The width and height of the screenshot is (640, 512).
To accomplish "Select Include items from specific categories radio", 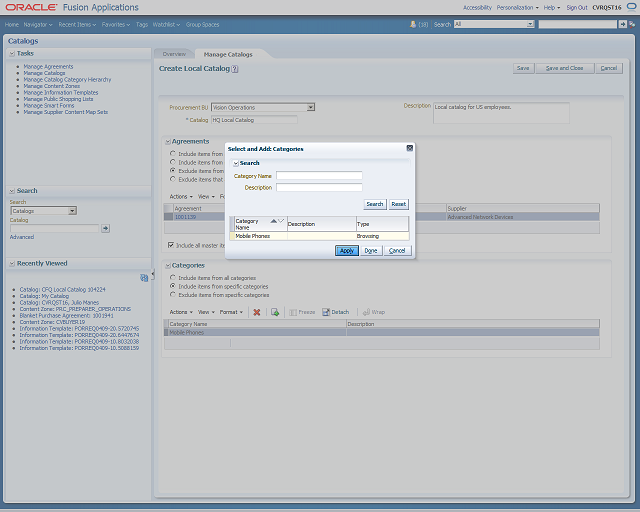I will point(173,286).
